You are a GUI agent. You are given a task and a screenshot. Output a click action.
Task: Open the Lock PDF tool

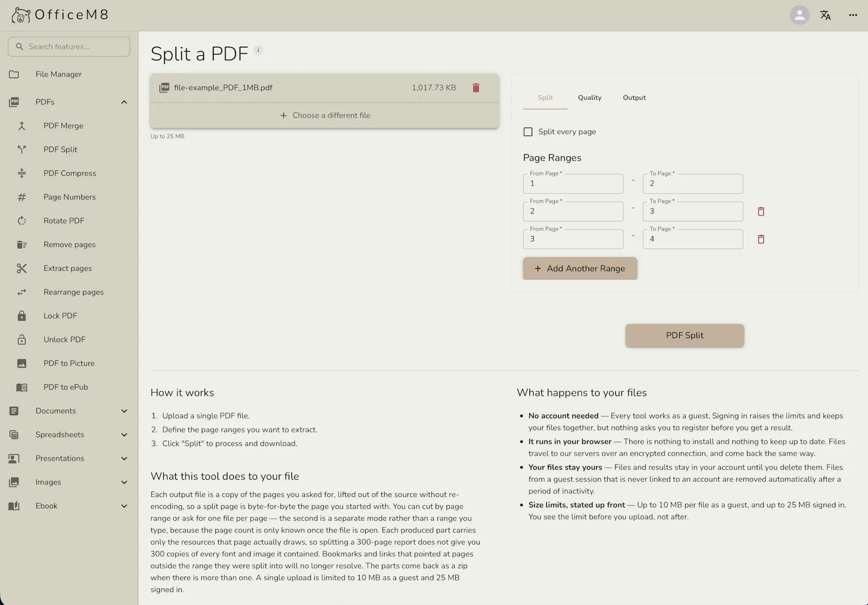69,316
